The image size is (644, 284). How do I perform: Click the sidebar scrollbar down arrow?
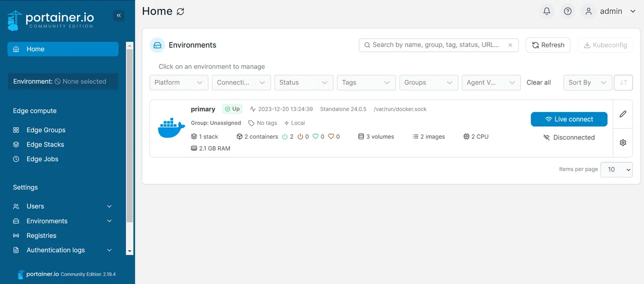(130, 251)
